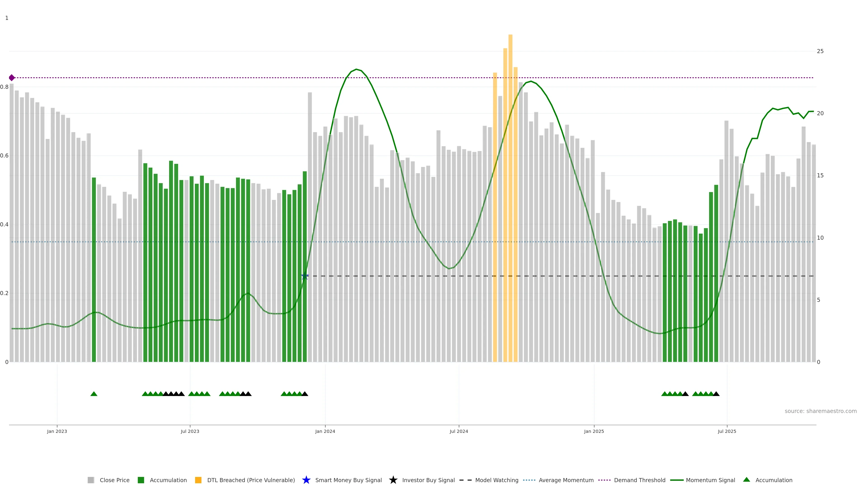Click the green Accumulation triangle legend icon
Viewport: 868px width, 488px height.
point(746,480)
